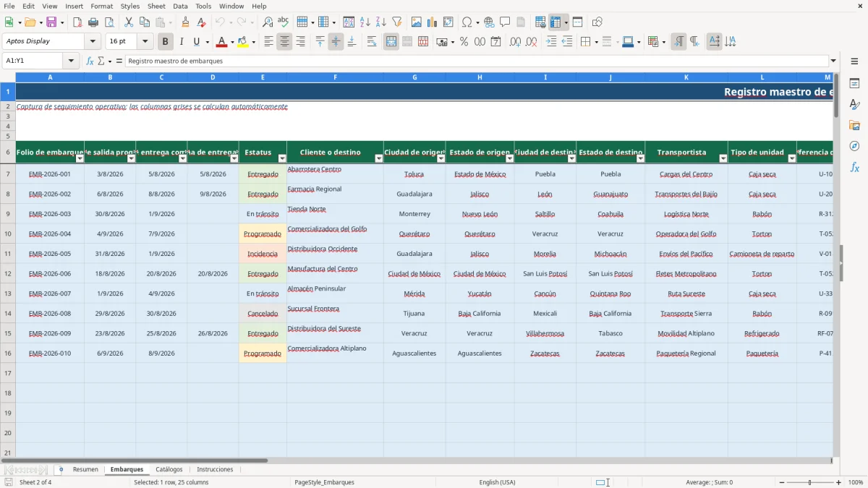Click Split Window icon
The image size is (868, 488).
point(577,22)
